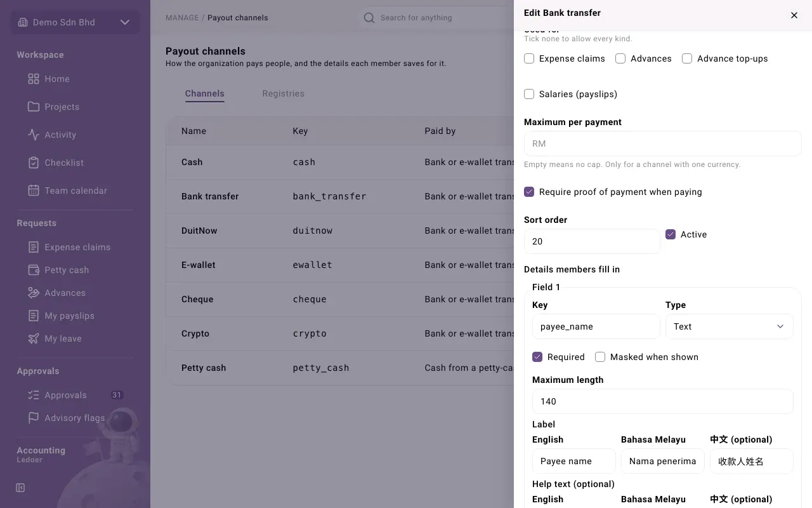Tick the Advance top-ups checkbox
812x508 pixels.
click(687, 58)
